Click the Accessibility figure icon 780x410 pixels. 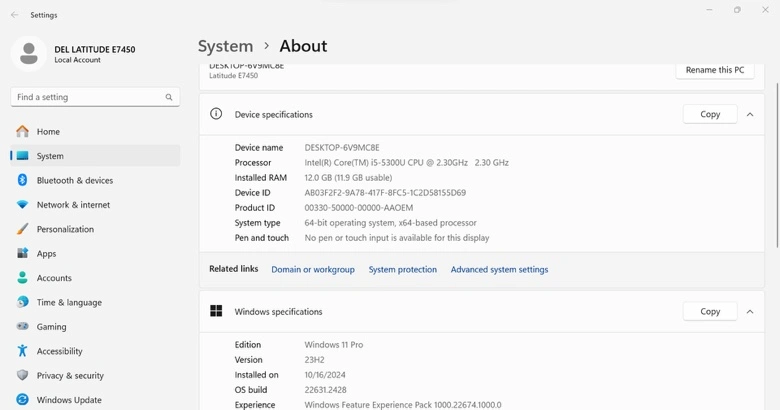click(x=22, y=351)
